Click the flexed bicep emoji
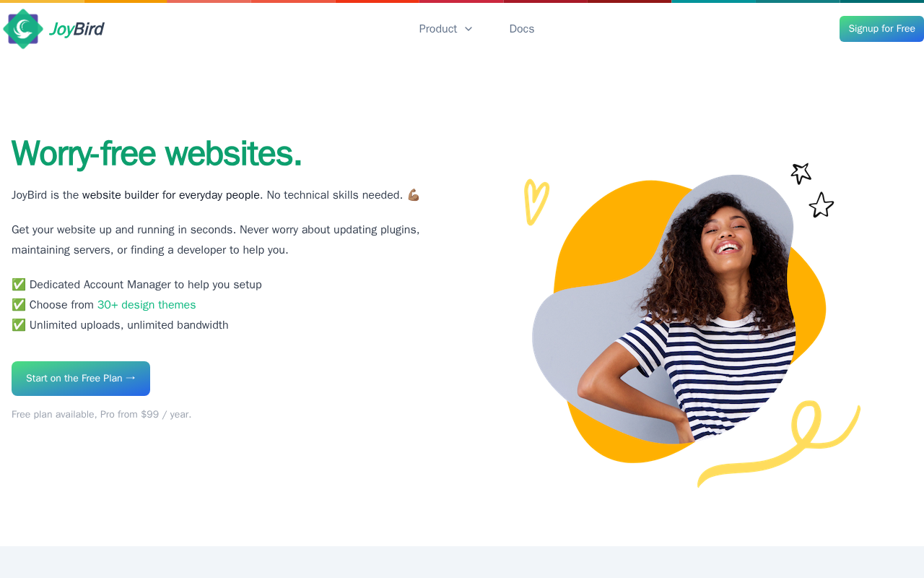 click(x=414, y=195)
